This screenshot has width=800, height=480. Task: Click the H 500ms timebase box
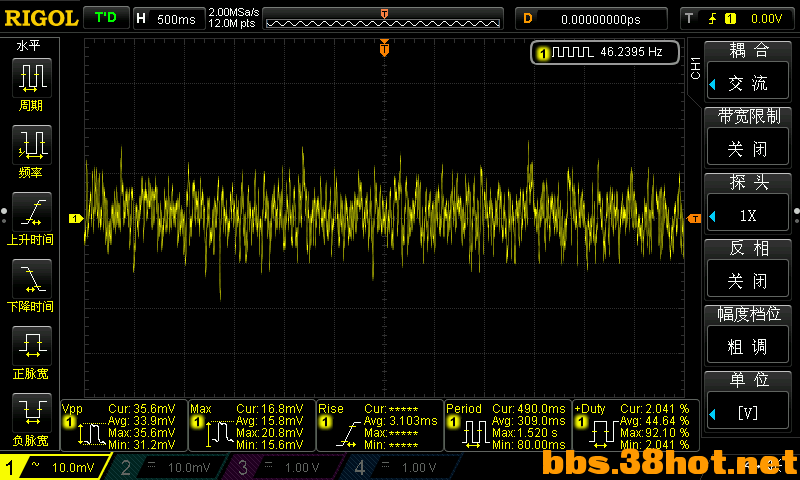[169, 19]
